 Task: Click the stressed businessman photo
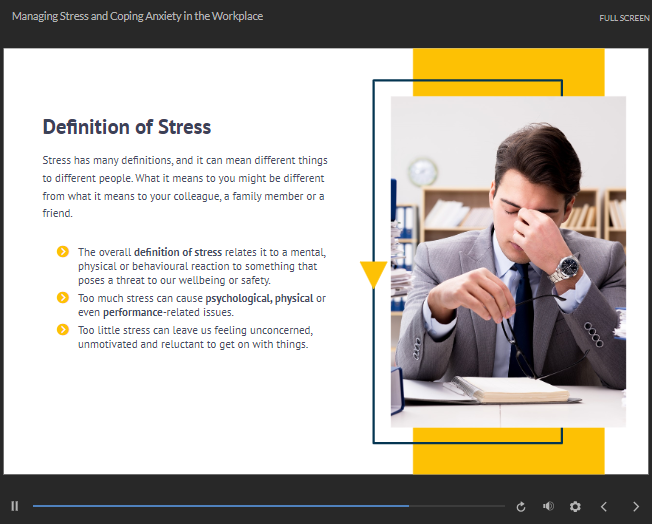click(508, 260)
